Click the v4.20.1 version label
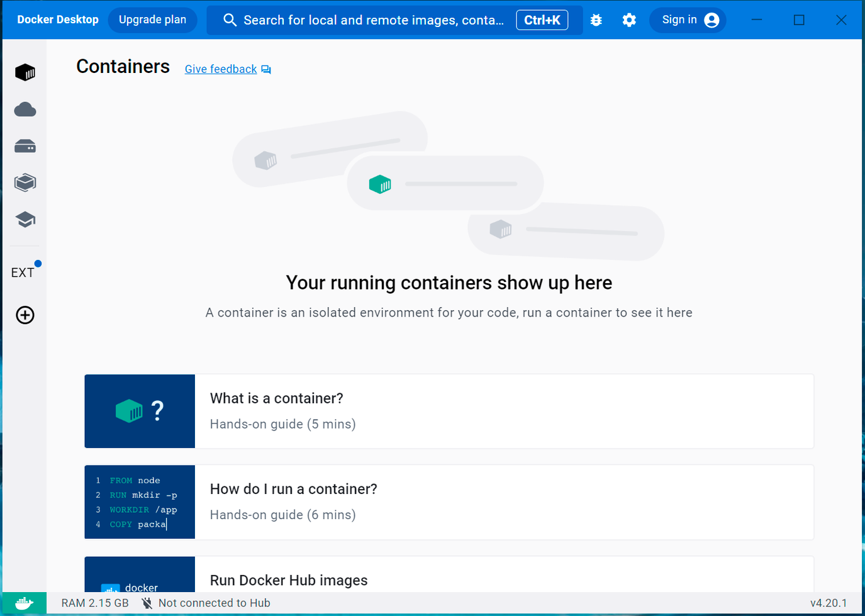 pyautogui.click(x=829, y=603)
